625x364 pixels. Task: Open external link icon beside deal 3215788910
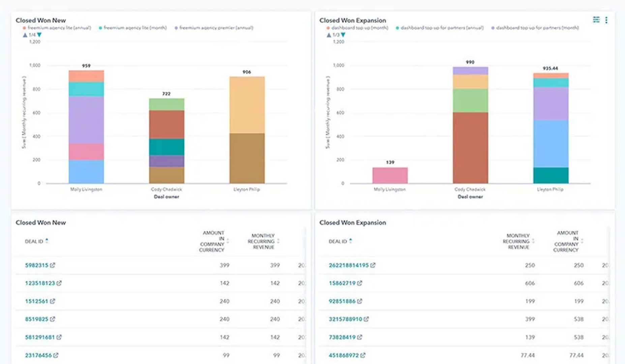tap(366, 319)
